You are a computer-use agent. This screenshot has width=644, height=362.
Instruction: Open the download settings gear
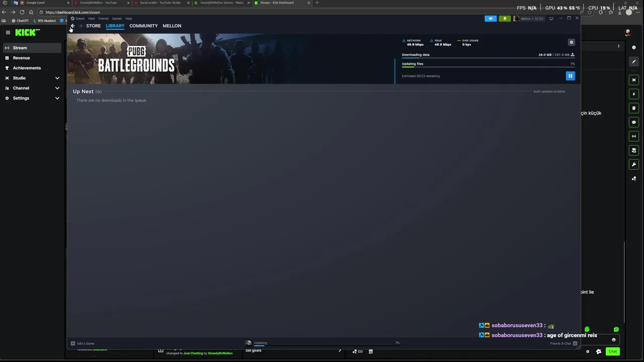[x=571, y=42]
